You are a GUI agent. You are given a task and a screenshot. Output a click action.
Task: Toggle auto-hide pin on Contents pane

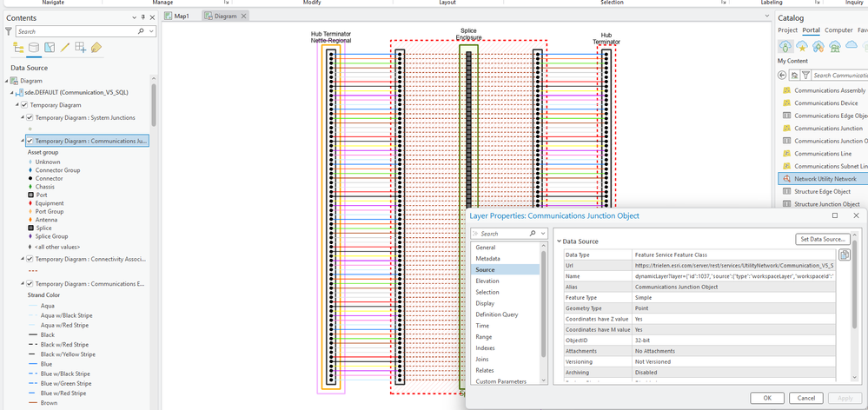tap(143, 17)
